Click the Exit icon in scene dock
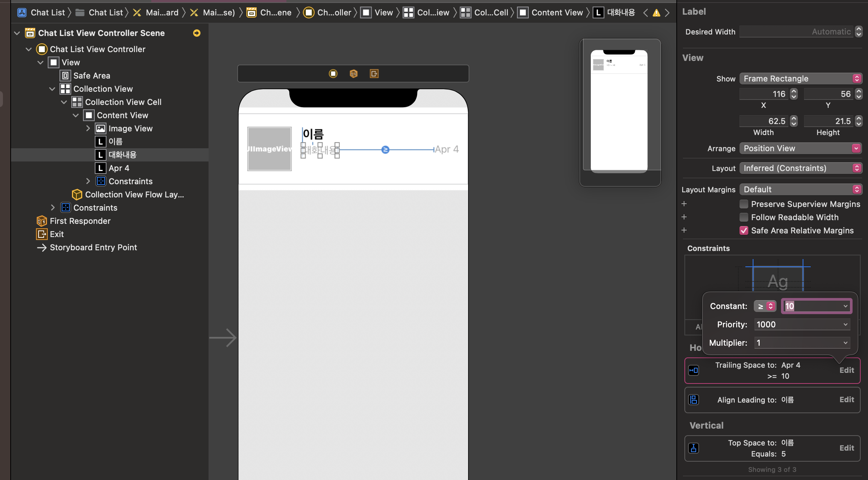This screenshot has width=868, height=480. coord(374,74)
